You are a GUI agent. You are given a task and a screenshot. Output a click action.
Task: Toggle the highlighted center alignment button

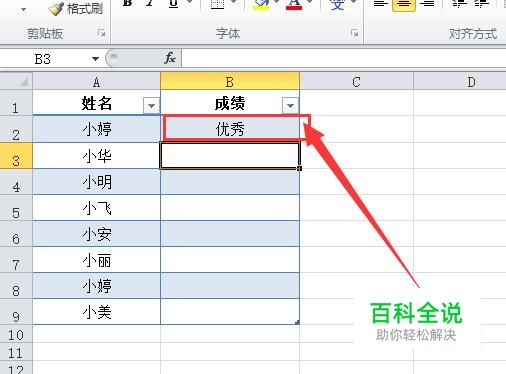404,5
